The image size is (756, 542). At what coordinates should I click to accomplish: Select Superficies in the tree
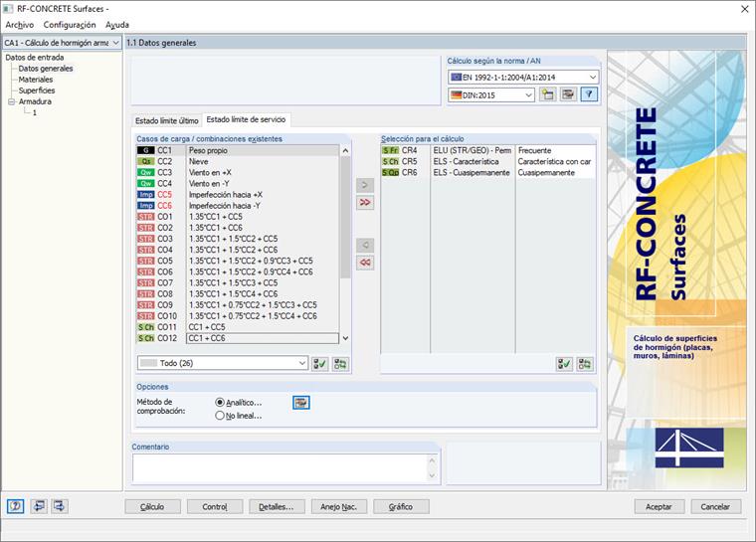[x=37, y=90]
